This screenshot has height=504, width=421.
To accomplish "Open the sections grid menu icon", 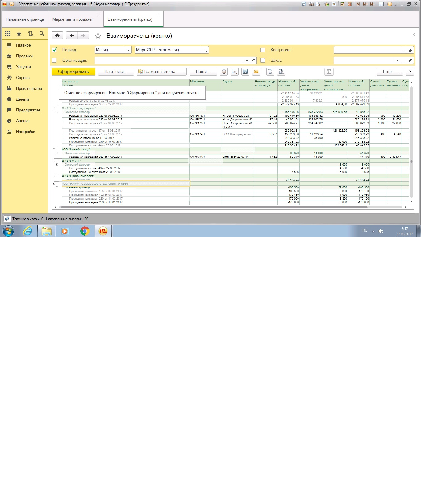I will click(8, 34).
